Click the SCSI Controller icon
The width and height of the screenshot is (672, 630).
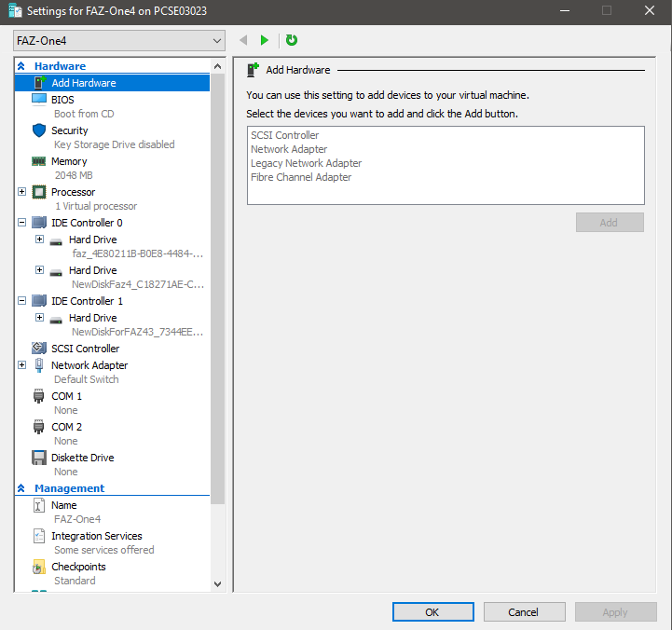pos(39,349)
